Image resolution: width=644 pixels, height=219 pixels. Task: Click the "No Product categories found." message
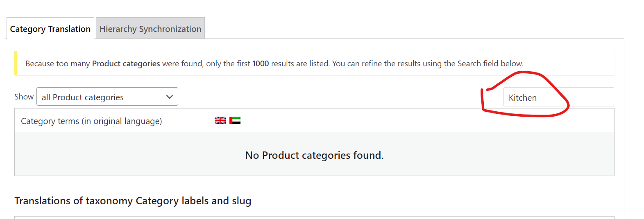point(314,155)
